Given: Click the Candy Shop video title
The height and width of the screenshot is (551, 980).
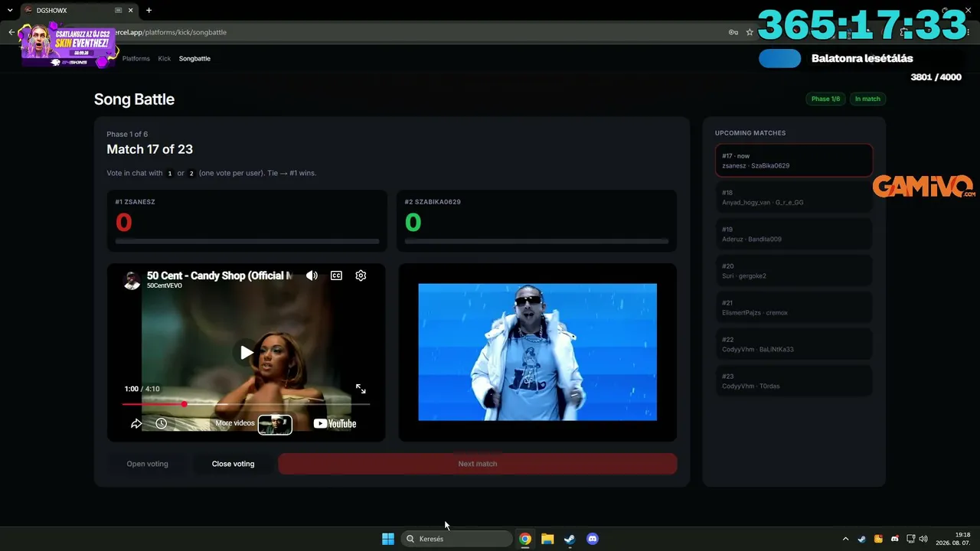Looking at the screenshot, I should pos(220,275).
